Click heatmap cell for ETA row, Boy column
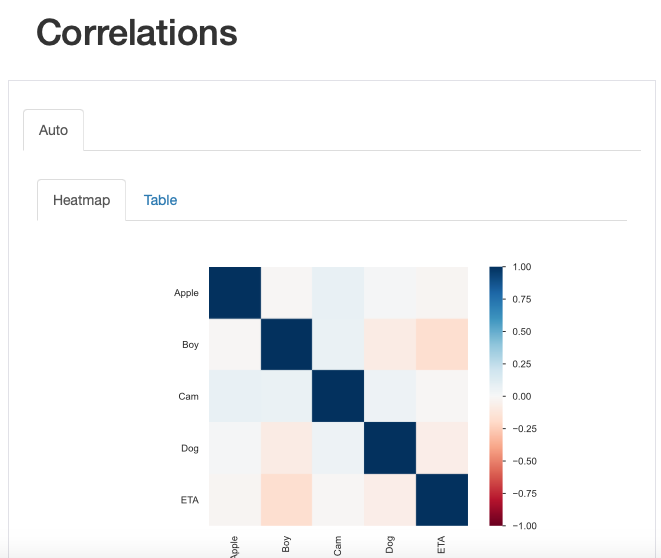 pos(286,499)
